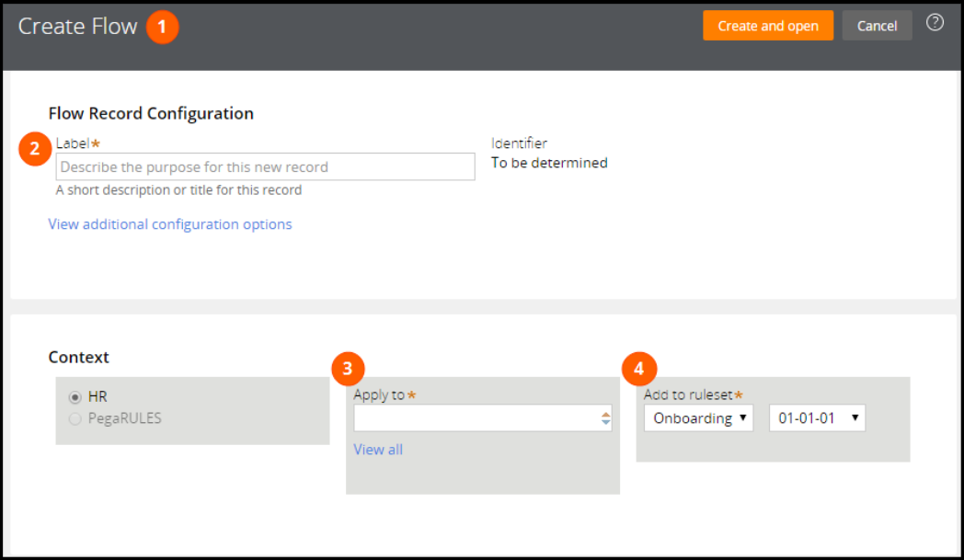
Task: Click the Create and open button
Action: [x=768, y=26]
